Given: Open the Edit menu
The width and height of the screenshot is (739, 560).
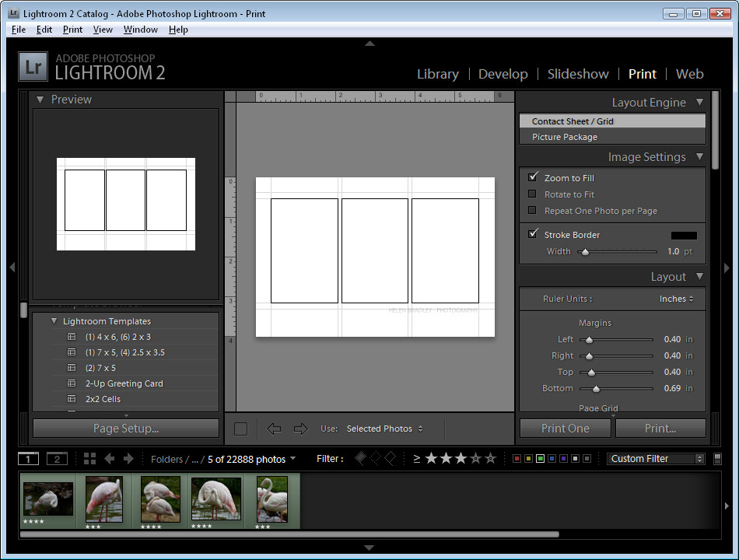Looking at the screenshot, I should coord(44,30).
